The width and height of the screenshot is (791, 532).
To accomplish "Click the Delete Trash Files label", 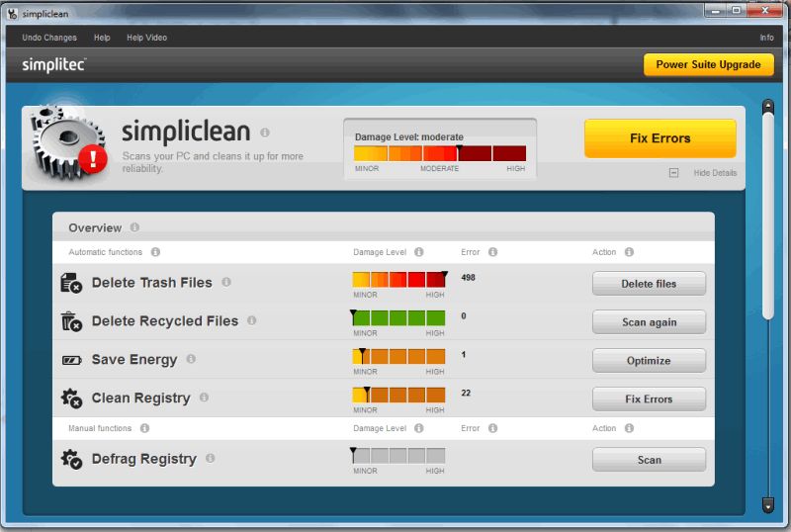I will point(152,282).
